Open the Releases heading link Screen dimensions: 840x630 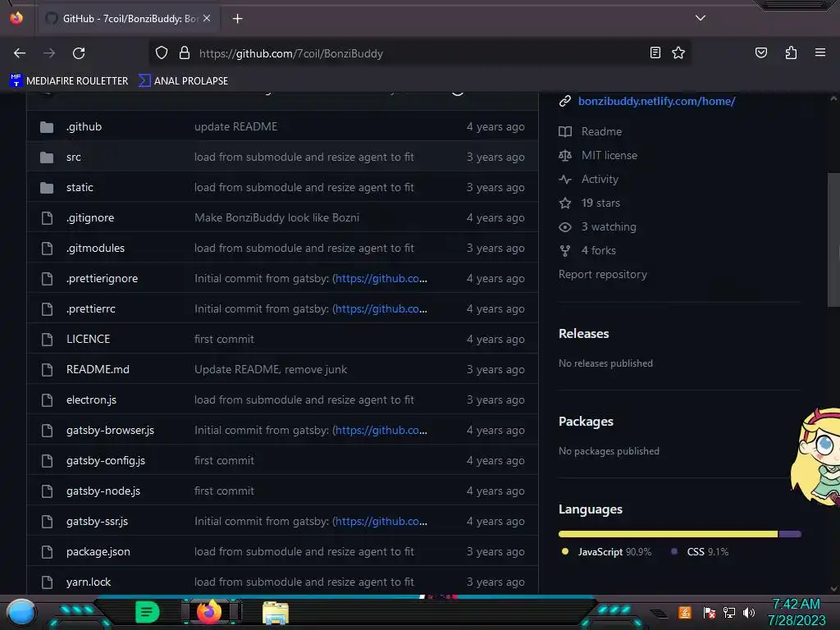click(x=583, y=334)
